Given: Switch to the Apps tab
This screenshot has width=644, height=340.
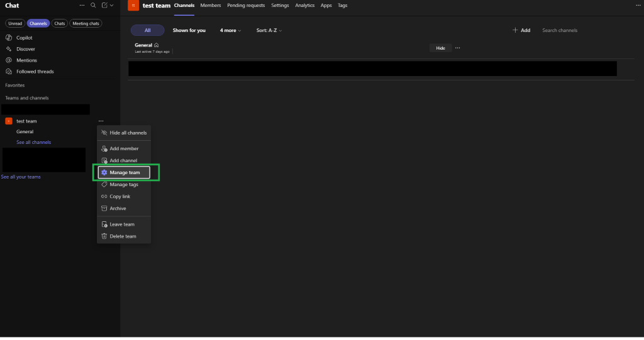Looking at the screenshot, I should point(326,5).
